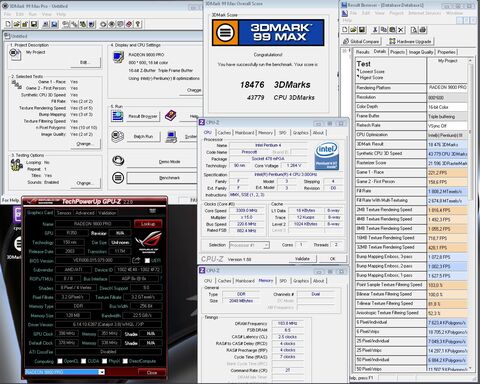Image resolution: width=480 pixels, height=384 pixels.
Task: Switch to Sensors tab in GPU-Z
Action: click(x=64, y=213)
